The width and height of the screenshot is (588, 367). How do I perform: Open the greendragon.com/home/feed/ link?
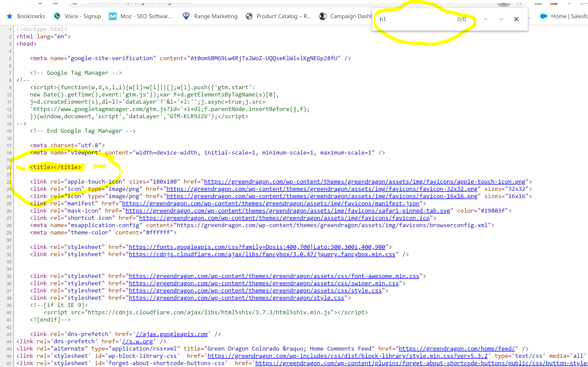pos(457,348)
